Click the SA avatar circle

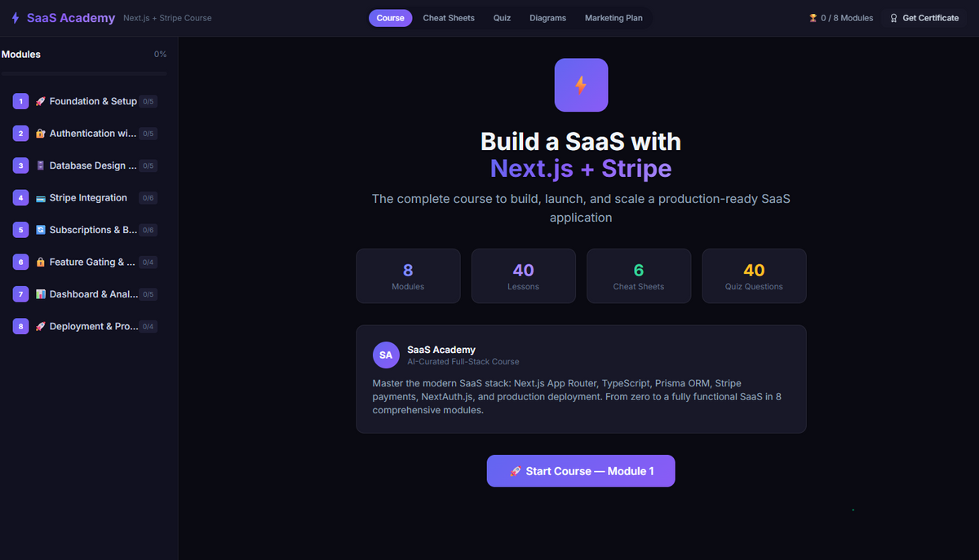pos(386,355)
